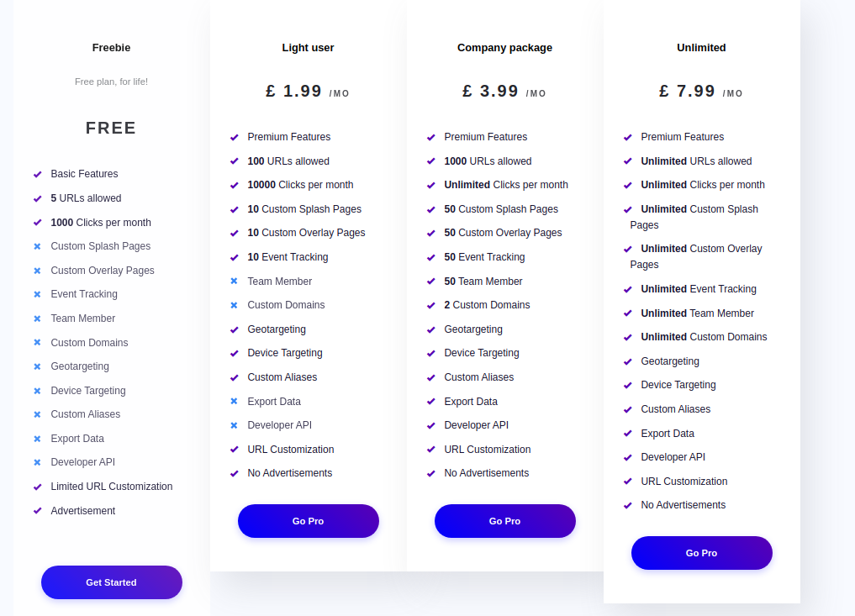Click the £ 7.99 /MO price

701,91
